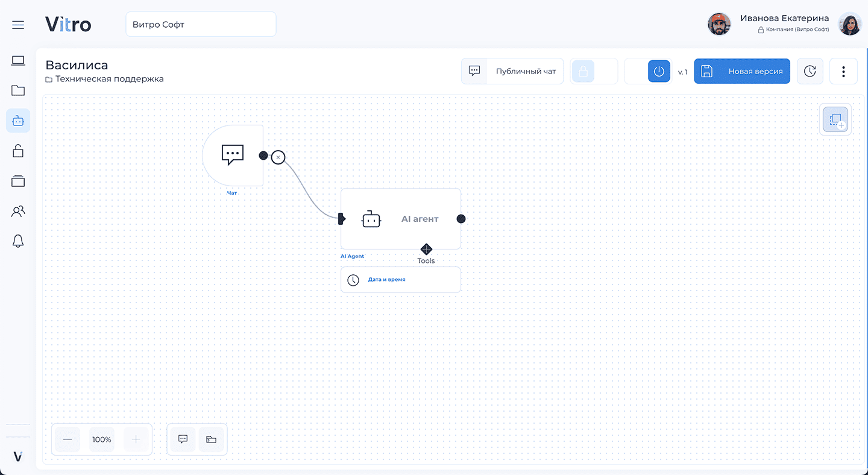Open the hamburger menu in the header
Screen dimensions: 868x475
[x=18, y=25]
